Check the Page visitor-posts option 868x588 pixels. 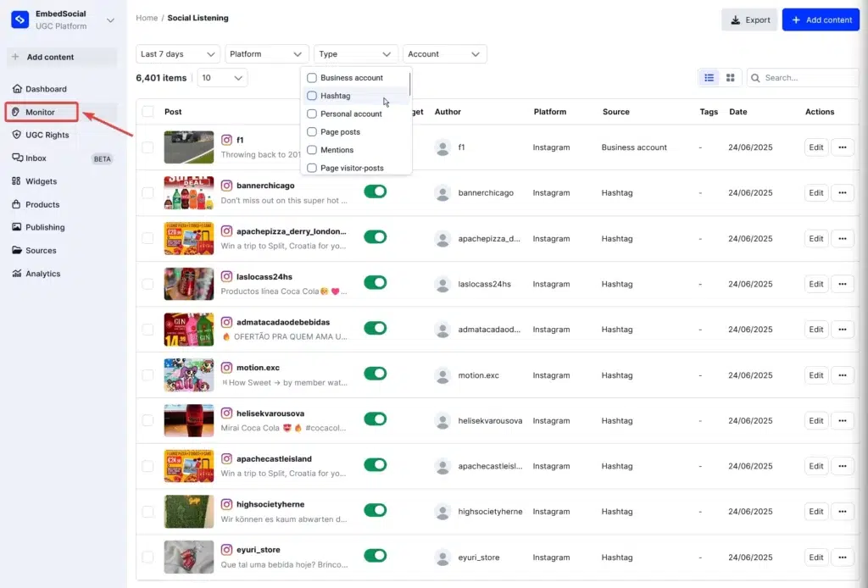coord(312,168)
